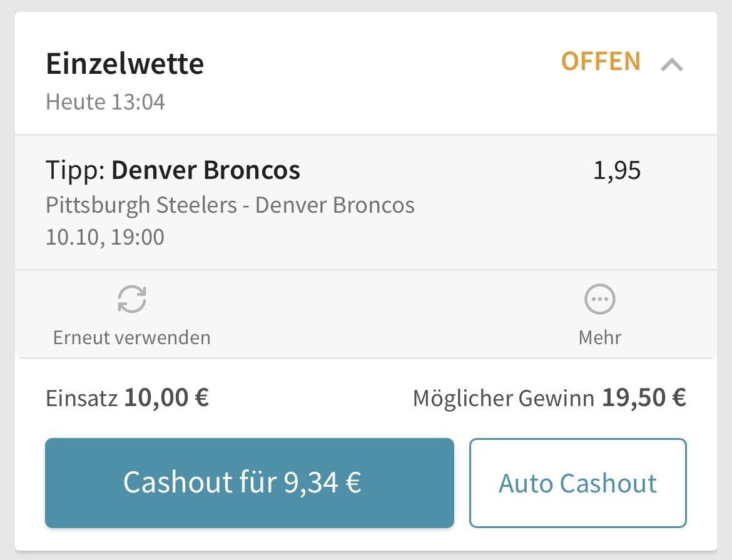Open the Pittsburgh Steelers - Denver Broncos match

230,205
